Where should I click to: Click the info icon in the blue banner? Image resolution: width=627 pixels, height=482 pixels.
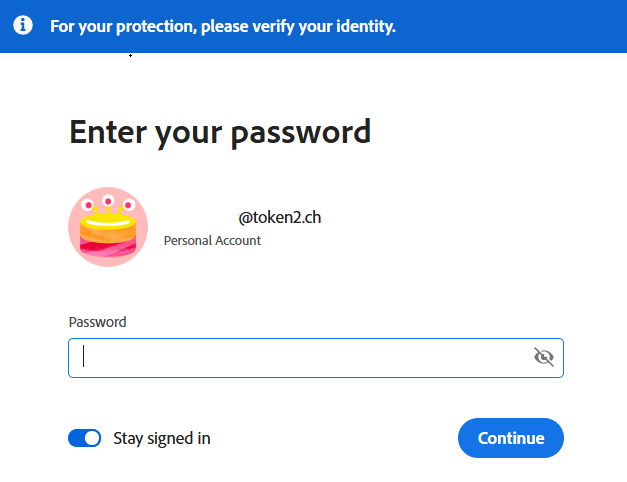[23, 26]
